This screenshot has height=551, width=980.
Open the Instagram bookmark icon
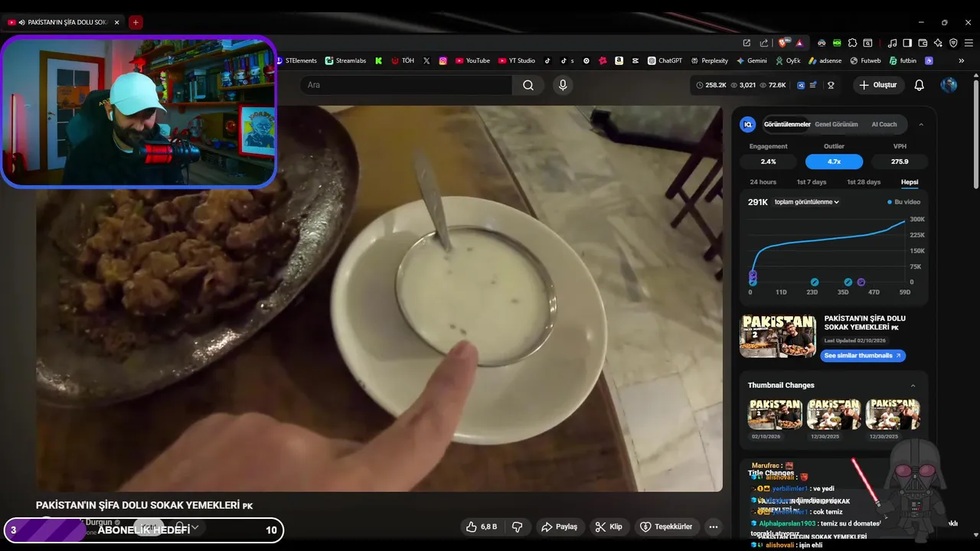(x=443, y=60)
